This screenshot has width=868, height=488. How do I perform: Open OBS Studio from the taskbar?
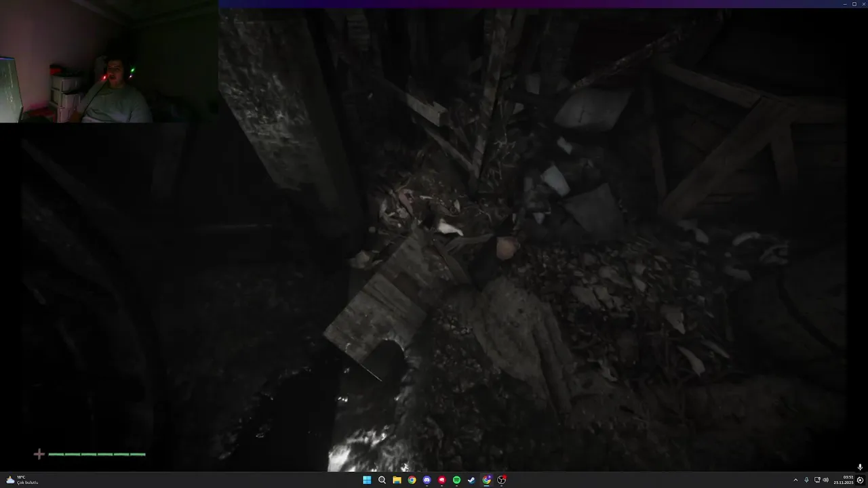[501, 480]
